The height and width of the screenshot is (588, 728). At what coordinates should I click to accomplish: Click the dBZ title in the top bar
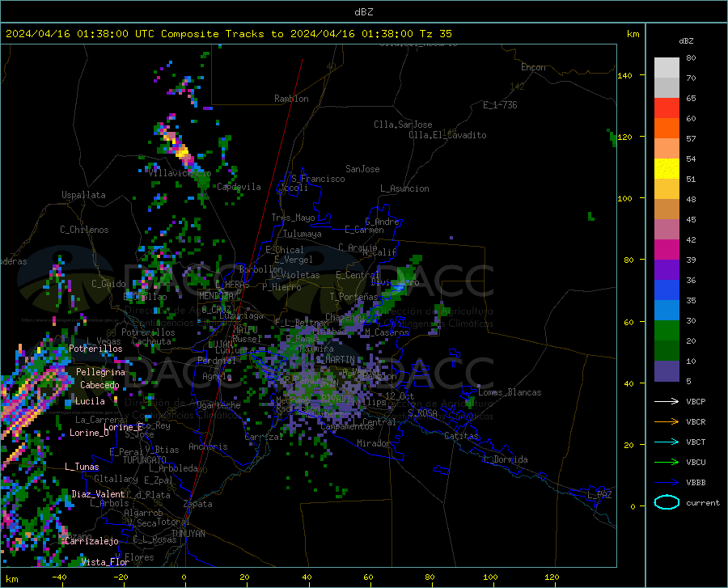(x=363, y=12)
